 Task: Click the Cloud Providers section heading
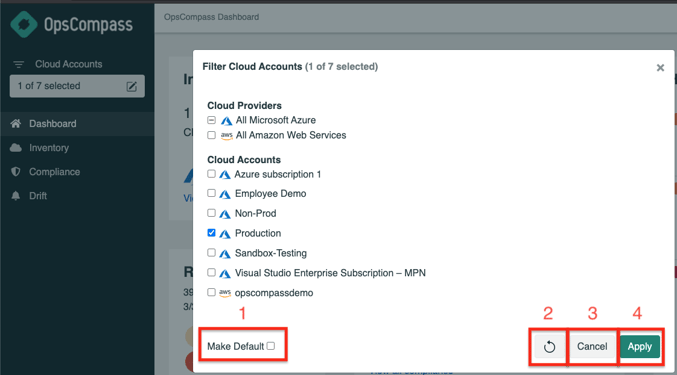pyautogui.click(x=244, y=106)
